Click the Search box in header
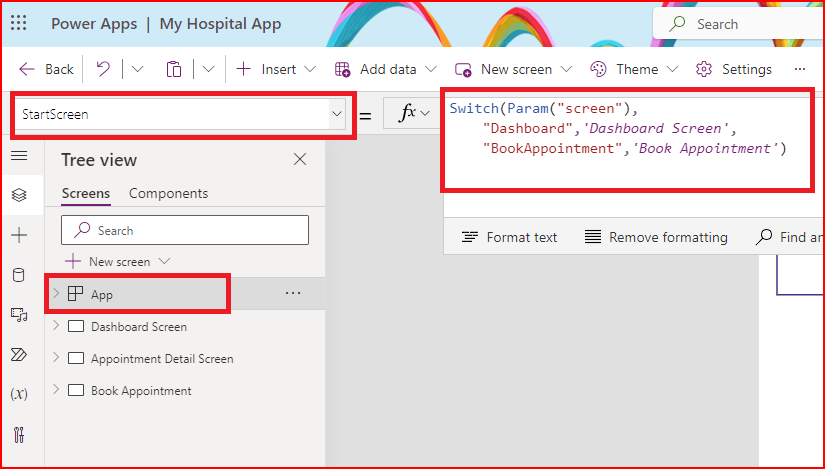 [739, 24]
